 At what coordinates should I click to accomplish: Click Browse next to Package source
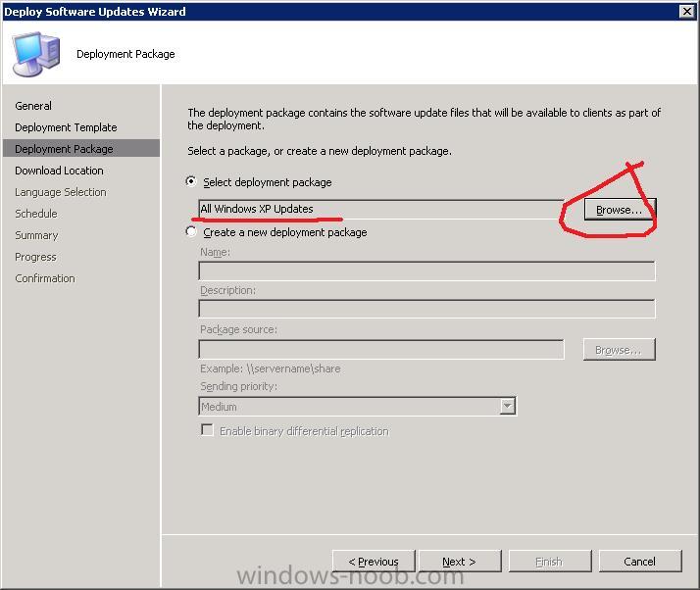(x=620, y=350)
